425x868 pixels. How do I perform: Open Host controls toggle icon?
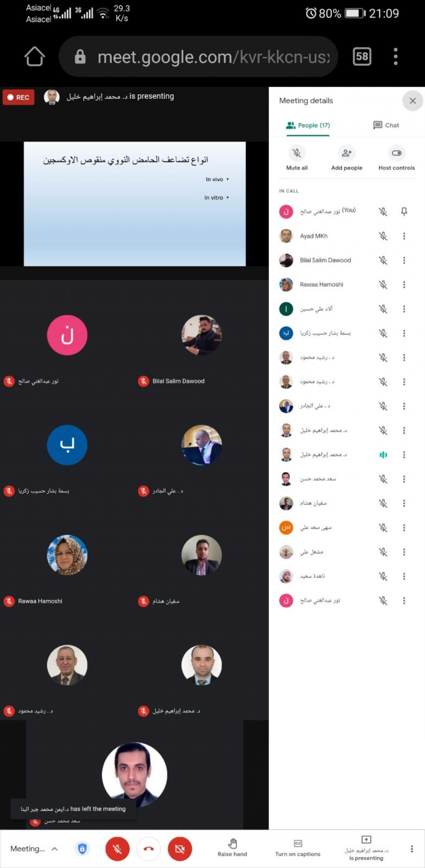tap(396, 153)
